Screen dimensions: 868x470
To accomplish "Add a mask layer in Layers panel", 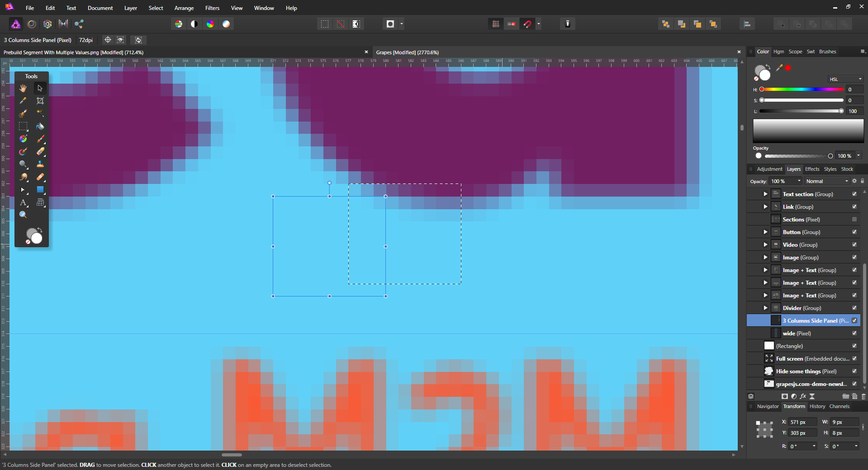I will tap(785, 396).
